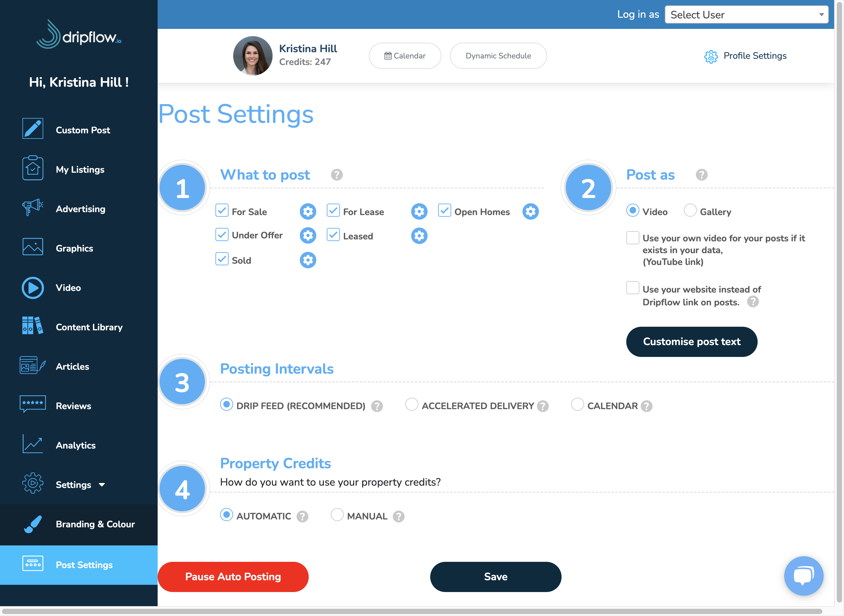This screenshot has width=844, height=616.
Task: Click the Articles icon in sidebar
Action: click(33, 365)
